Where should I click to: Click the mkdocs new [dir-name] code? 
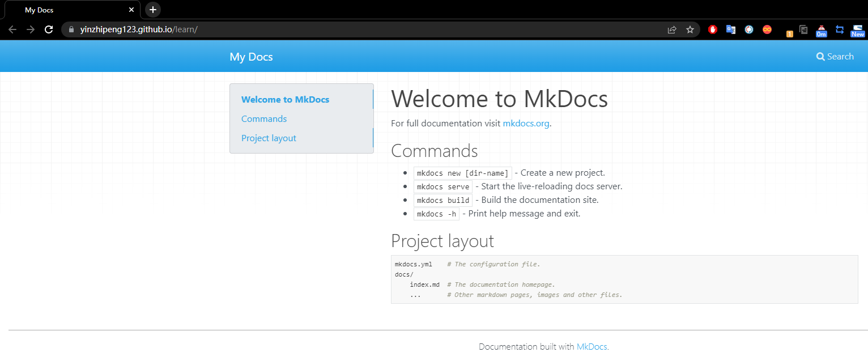coord(462,173)
